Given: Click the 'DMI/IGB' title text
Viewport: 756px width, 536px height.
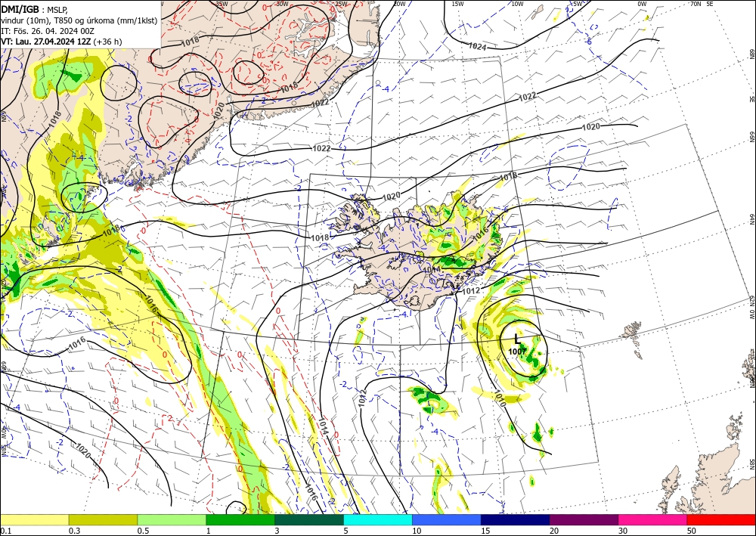Looking at the screenshot, I should tap(20, 8).
